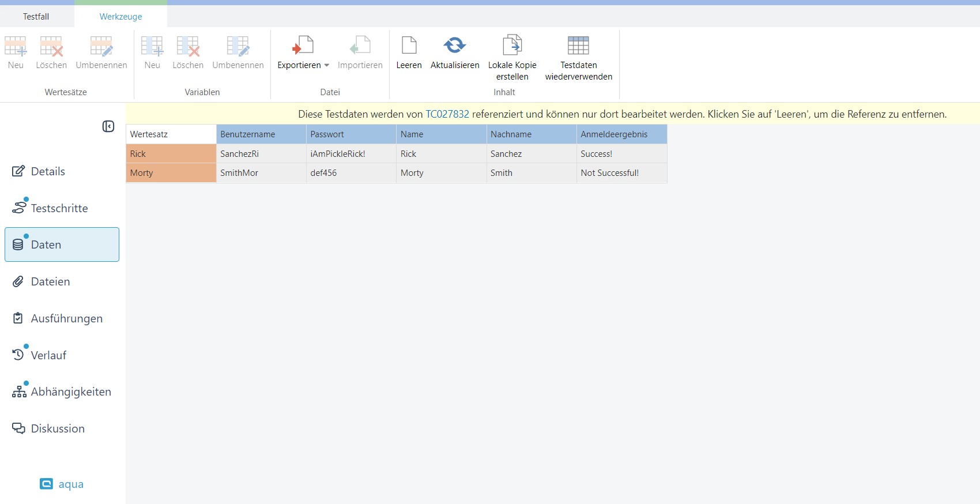Click the aqua logo link
Viewport: 980px width, 504px height.
click(62, 484)
